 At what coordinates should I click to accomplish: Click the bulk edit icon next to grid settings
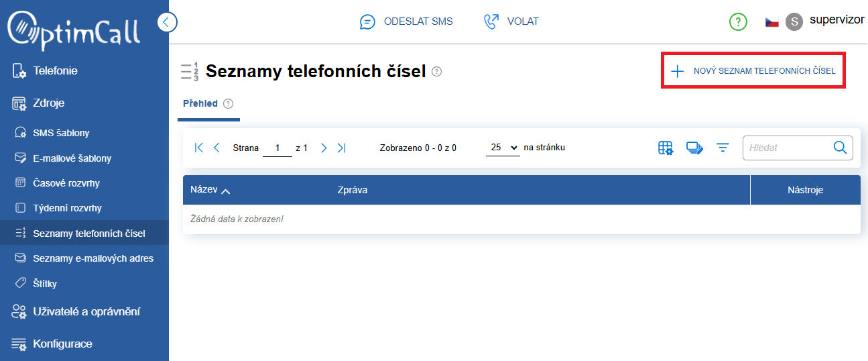[x=694, y=148]
